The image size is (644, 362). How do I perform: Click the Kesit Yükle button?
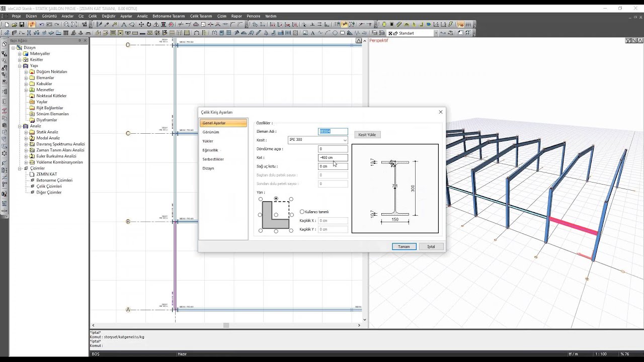[367, 135]
